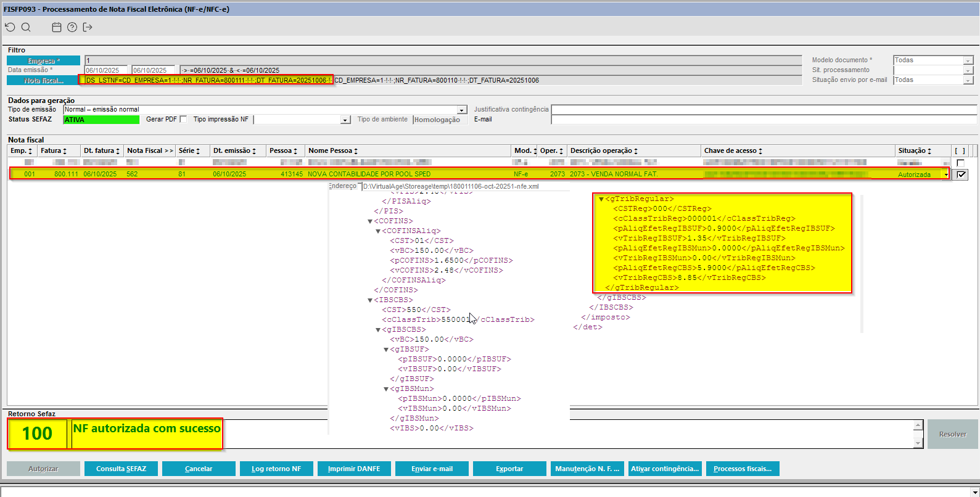Open the Tipo de emissão dropdown
The image size is (980, 497).
(x=462, y=110)
